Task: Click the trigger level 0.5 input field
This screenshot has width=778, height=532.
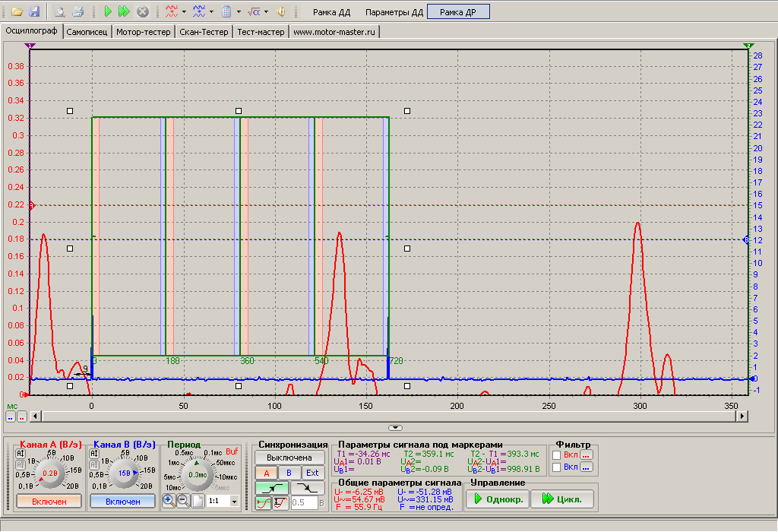Action: (304, 502)
